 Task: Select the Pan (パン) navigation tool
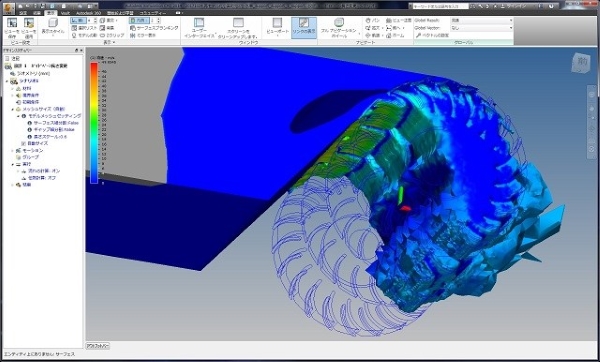(x=372, y=20)
